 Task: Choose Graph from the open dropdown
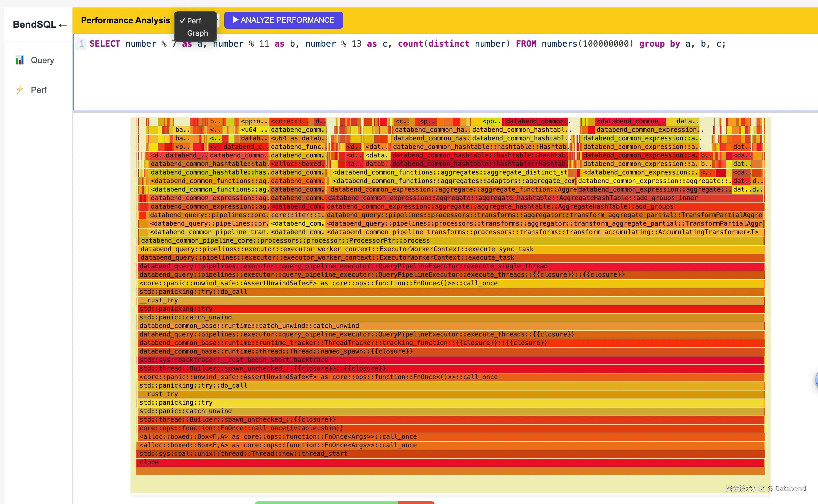[197, 33]
